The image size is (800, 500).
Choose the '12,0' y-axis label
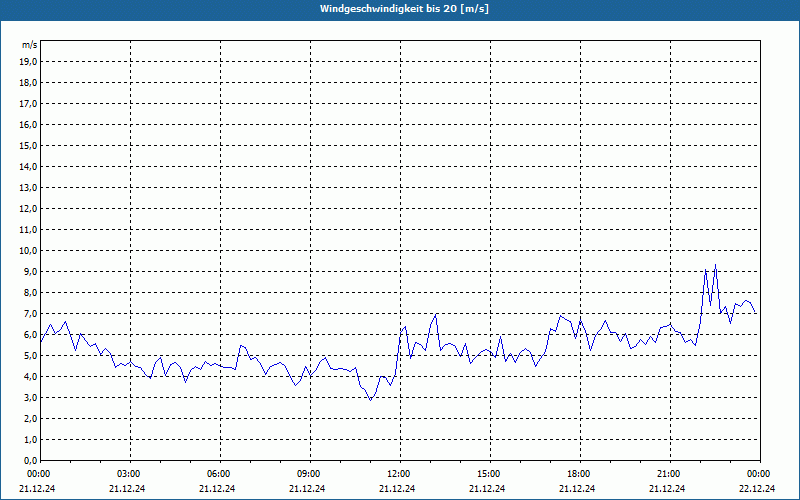tap(28, 209)
